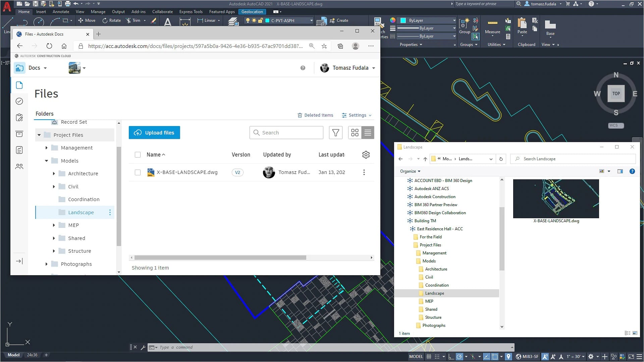Click the geographic location marker in status bar

click(508, 356)
